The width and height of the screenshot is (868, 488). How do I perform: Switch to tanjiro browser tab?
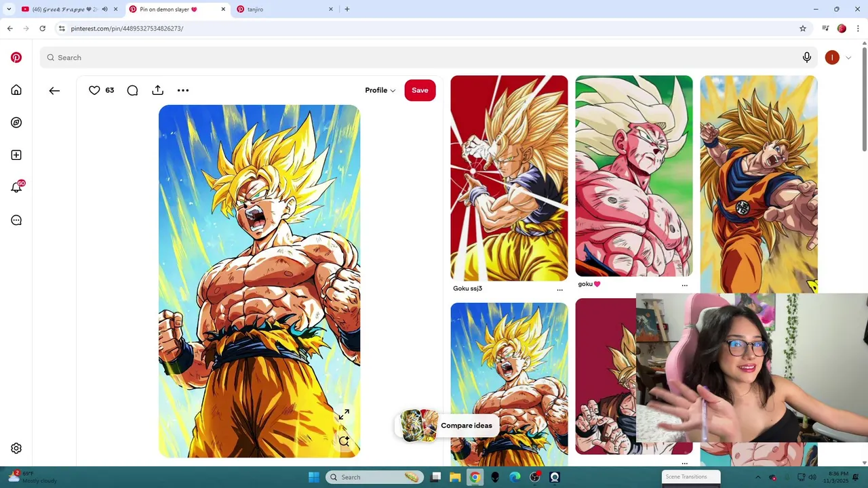pos(285,9)
